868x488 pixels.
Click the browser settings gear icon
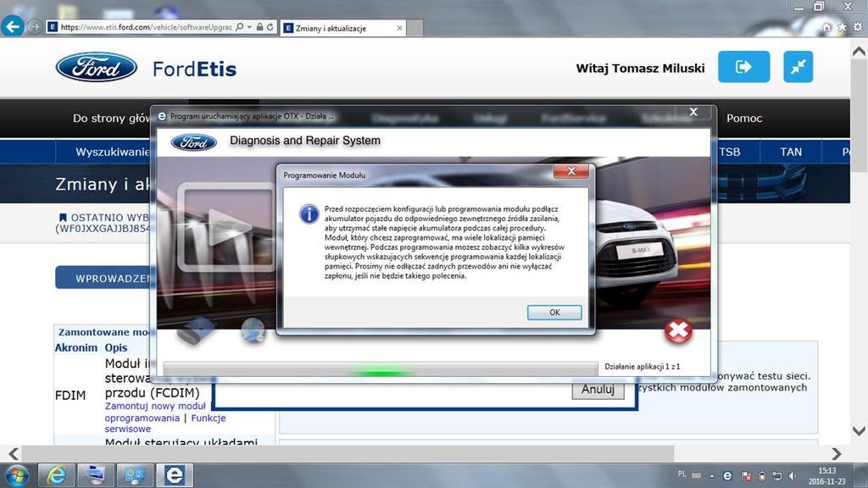click(858, 27)
